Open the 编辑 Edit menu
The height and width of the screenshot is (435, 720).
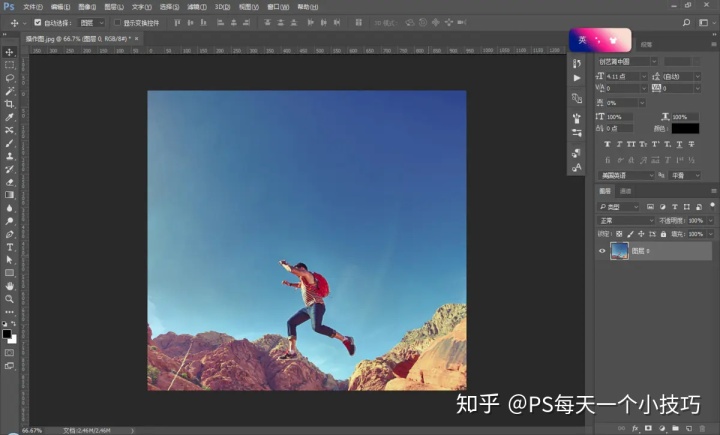coord(60,7)
